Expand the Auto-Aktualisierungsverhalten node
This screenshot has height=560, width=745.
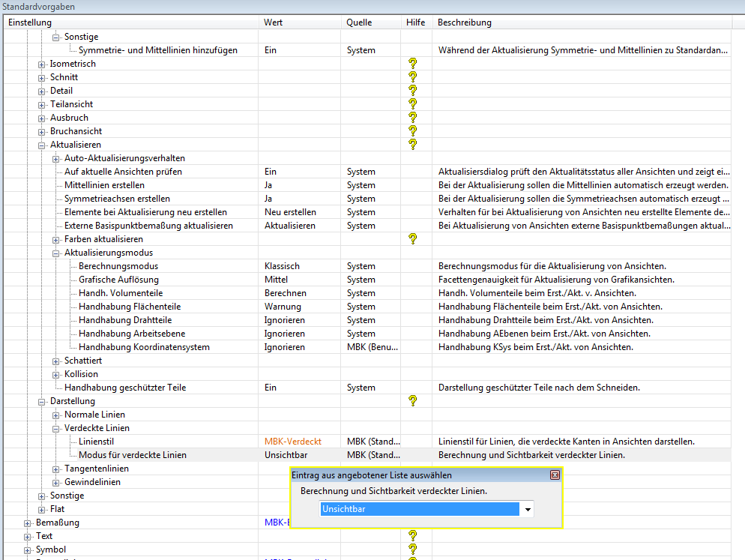56,159
